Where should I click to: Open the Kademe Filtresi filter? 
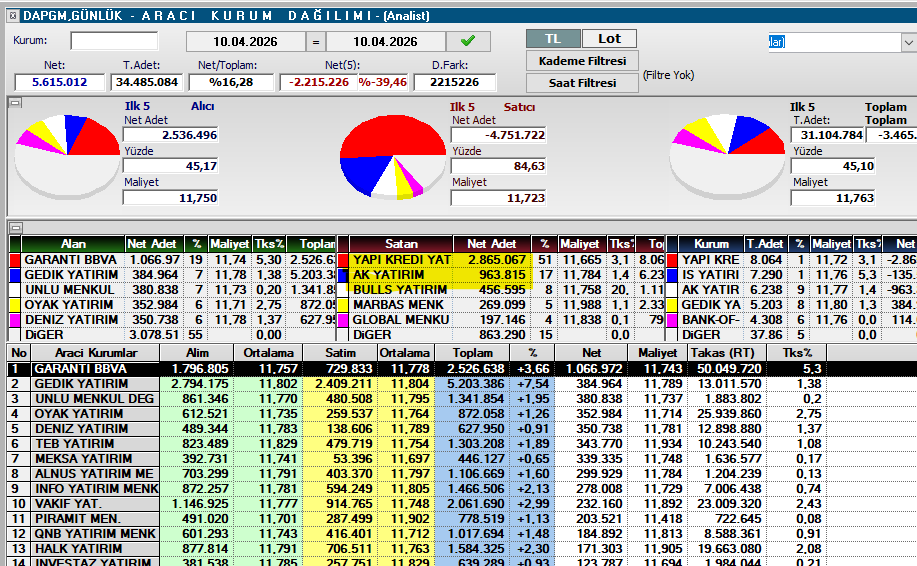(x=582, y=61)
